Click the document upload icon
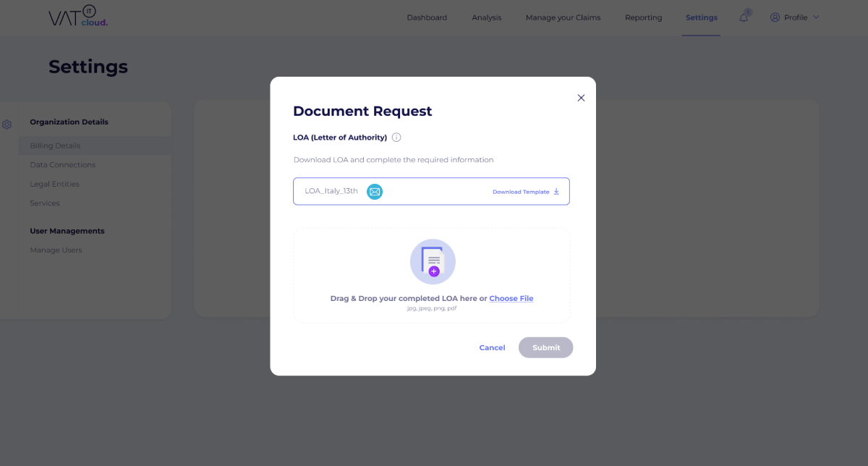This screenshot has width=868, height=466. coord(433,262)
